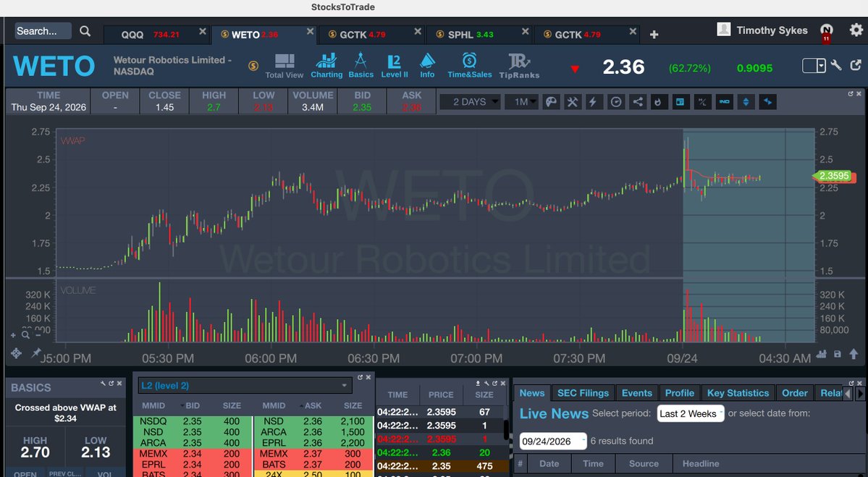This screenshot has height=477, width=868.
Task: Open the Time&Sales clock icon
Action: coord(469,66)
